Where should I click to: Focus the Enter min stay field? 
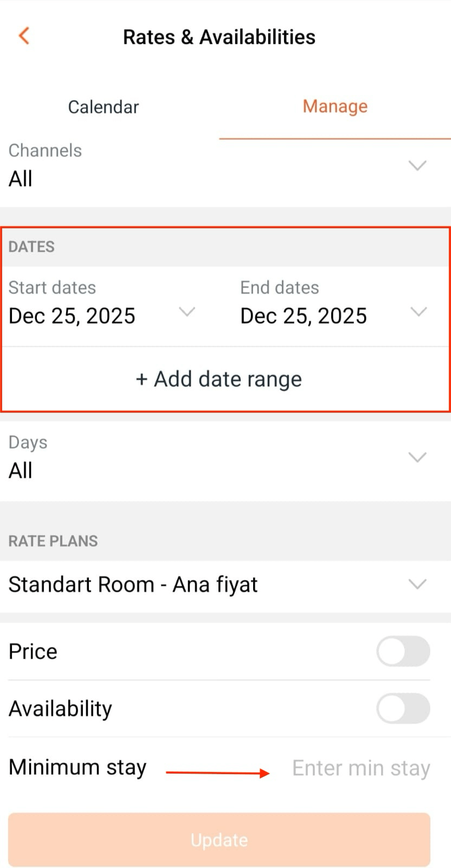[361, 768]
